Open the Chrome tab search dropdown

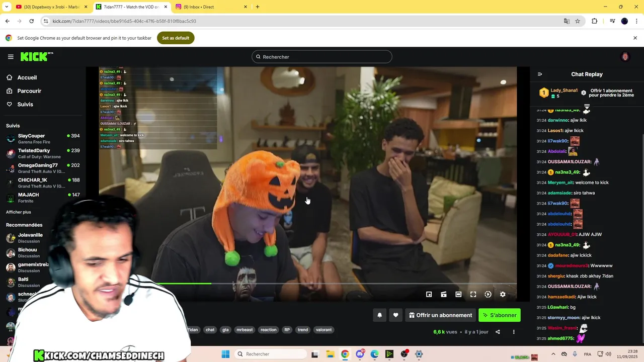pyautogui.click(x=7, y=7)
